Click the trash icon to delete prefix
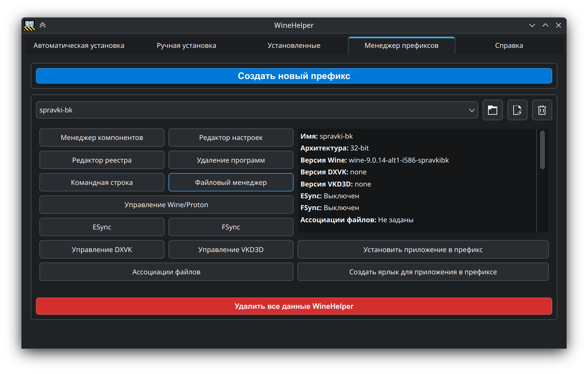 542,110
